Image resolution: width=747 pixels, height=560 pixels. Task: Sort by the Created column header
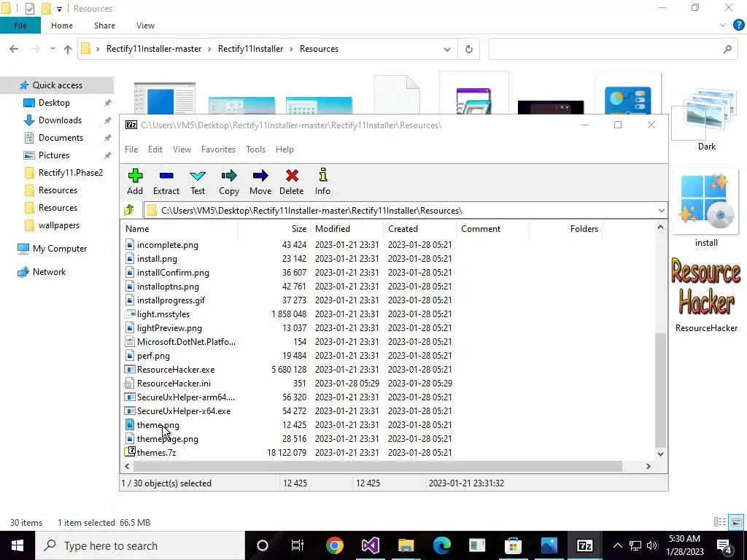[x=419, y=228]
